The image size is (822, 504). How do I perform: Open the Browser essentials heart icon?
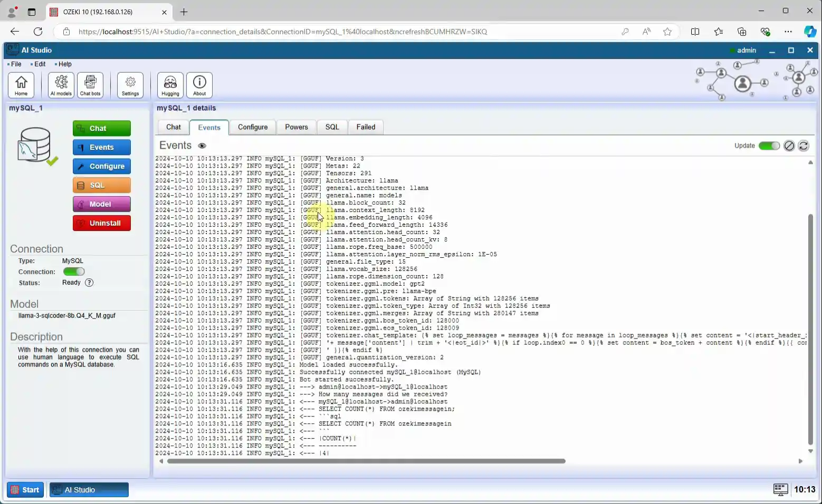(765, 32)
